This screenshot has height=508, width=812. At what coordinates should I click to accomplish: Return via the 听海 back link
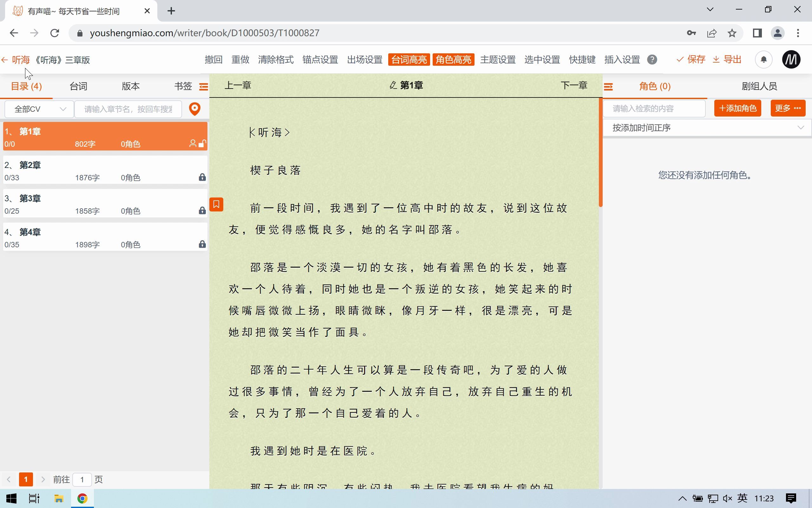pos(16,60)
